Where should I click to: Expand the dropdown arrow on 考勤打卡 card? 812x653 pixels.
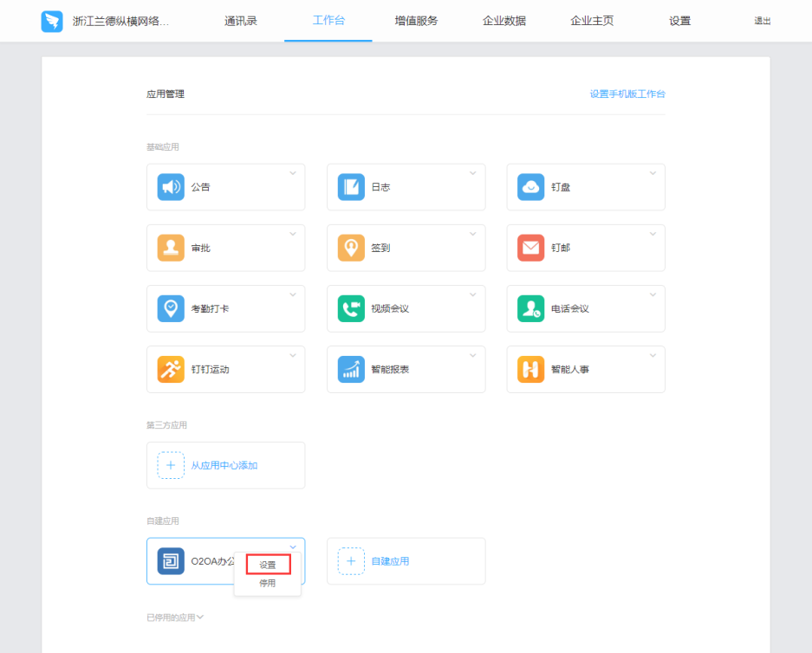coord(292,295)
